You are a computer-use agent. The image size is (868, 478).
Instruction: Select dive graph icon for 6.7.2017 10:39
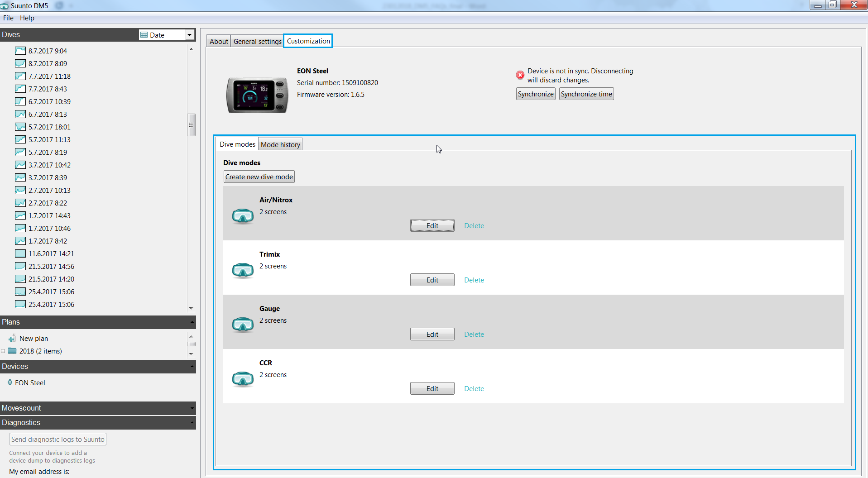click(20, 101)
